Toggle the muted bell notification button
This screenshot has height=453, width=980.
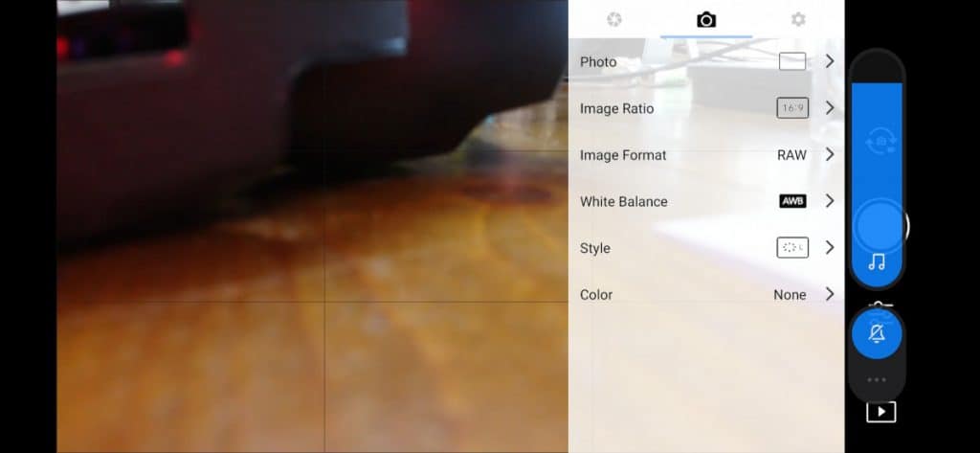[x=877, y=333]
